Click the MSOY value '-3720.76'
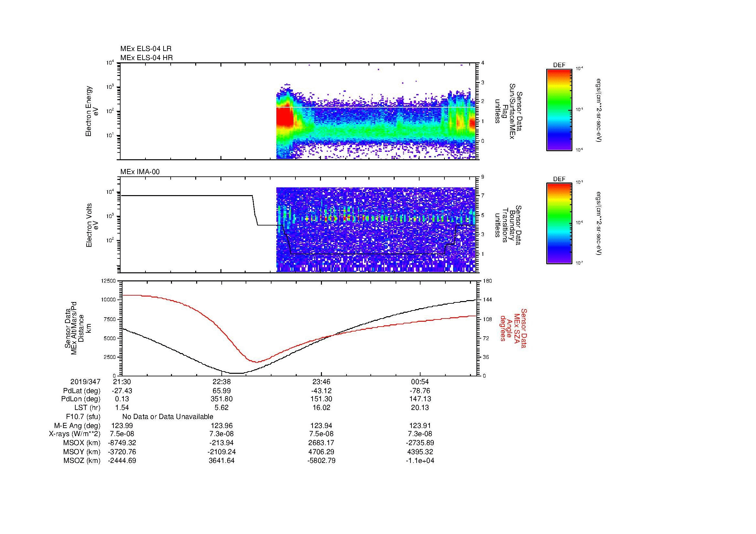756x534 pixels. [122, 452]
